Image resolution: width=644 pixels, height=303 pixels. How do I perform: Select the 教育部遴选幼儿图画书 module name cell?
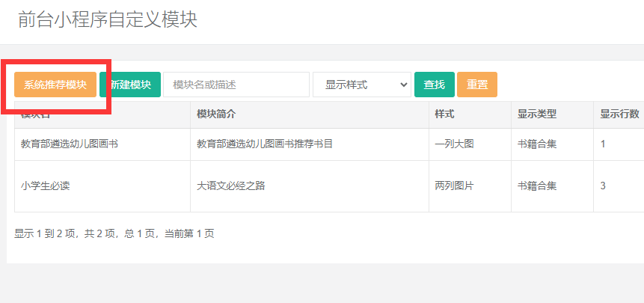click(x=102, y=144)
